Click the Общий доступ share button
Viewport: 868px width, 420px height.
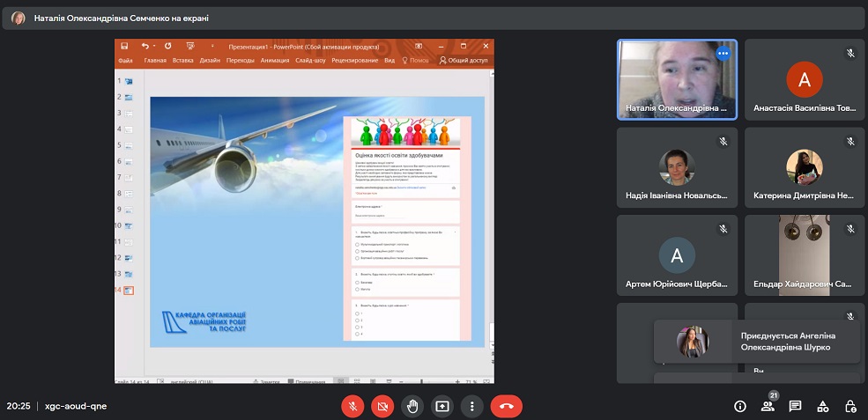[464, 61]
